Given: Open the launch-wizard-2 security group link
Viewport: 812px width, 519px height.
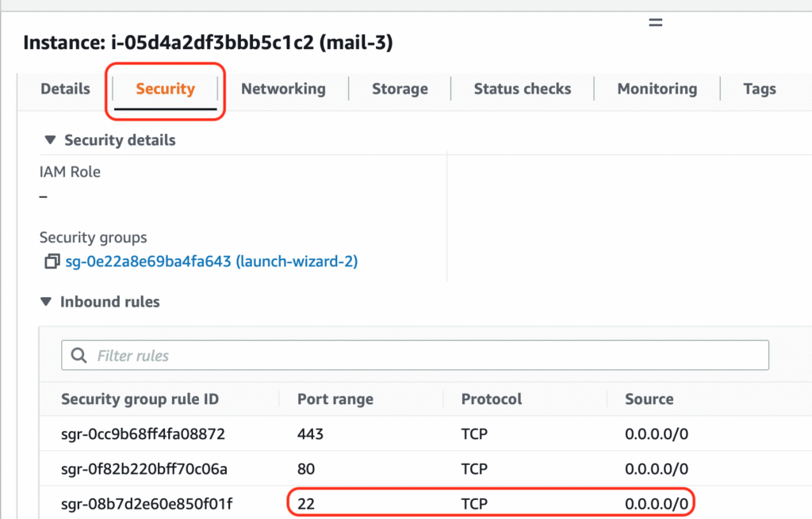Looking at the screenshot, I should click(x=211, y=261).
